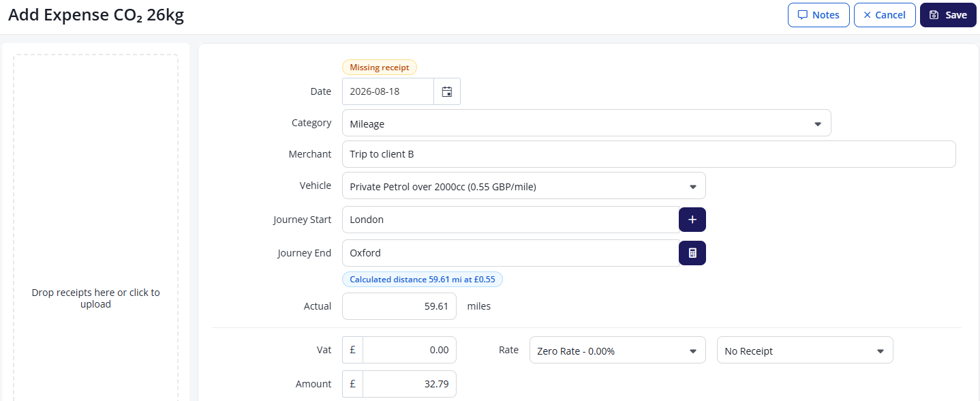
Task: Click the Journey End label
Action: coord(304,253)
